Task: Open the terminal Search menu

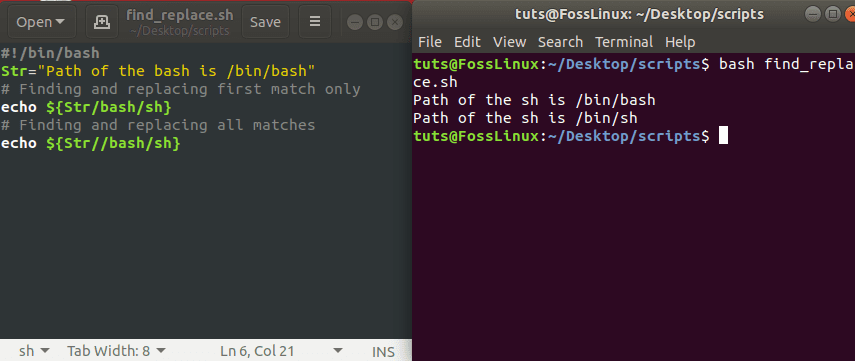Action: click(x=560, y=42)
